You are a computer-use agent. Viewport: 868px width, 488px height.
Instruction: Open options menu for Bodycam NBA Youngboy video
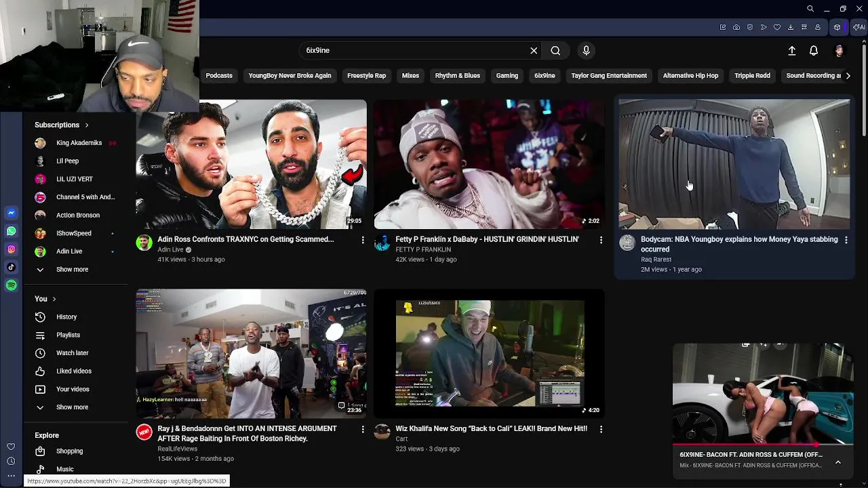(846, 240)
